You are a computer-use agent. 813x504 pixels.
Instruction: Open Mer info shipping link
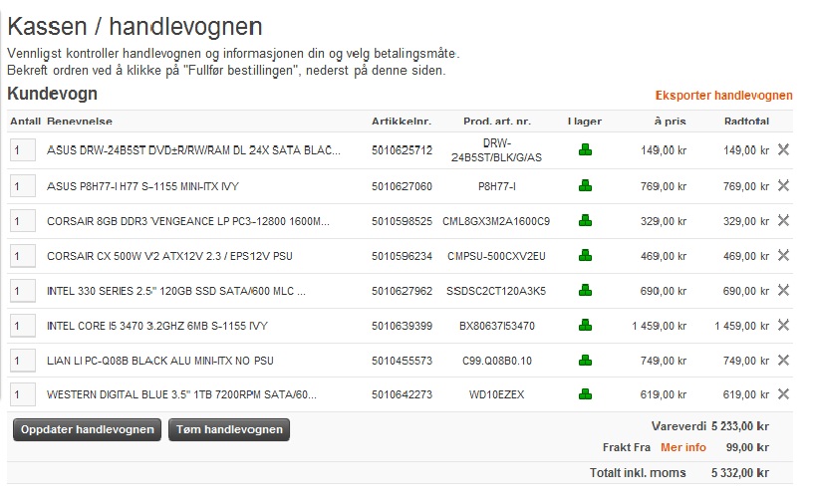pos(683,447)
